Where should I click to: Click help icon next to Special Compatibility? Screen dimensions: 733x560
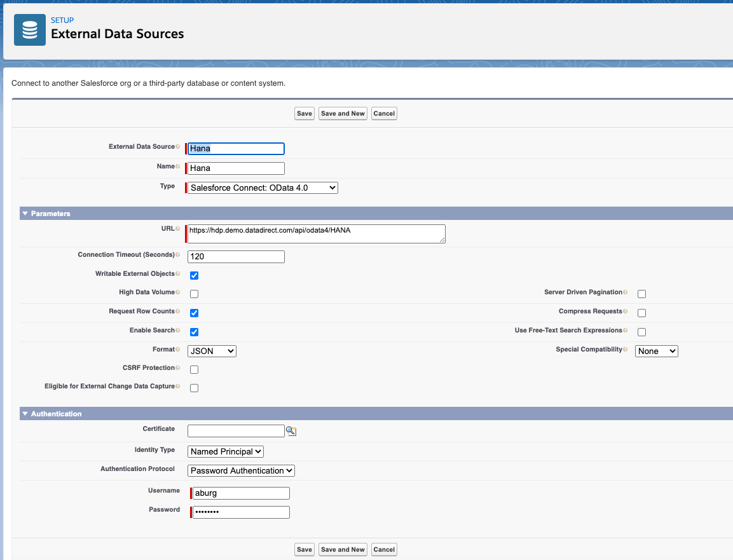626,350
